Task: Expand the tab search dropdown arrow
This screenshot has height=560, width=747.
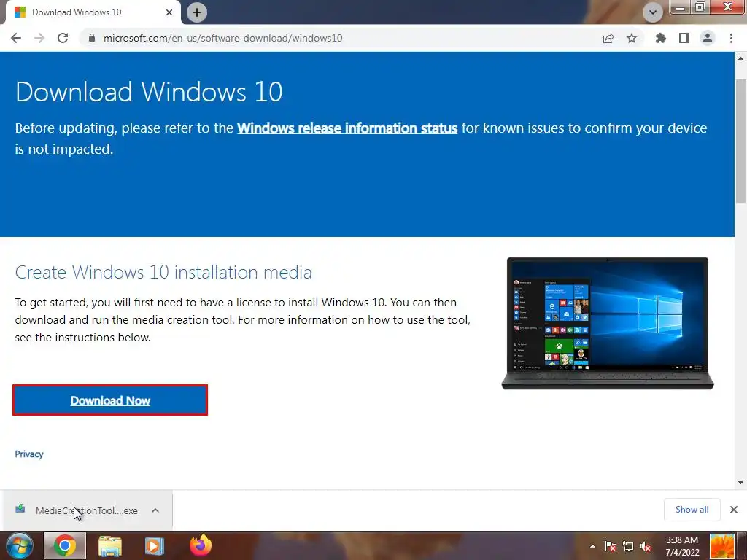Action: coord(653,12)
